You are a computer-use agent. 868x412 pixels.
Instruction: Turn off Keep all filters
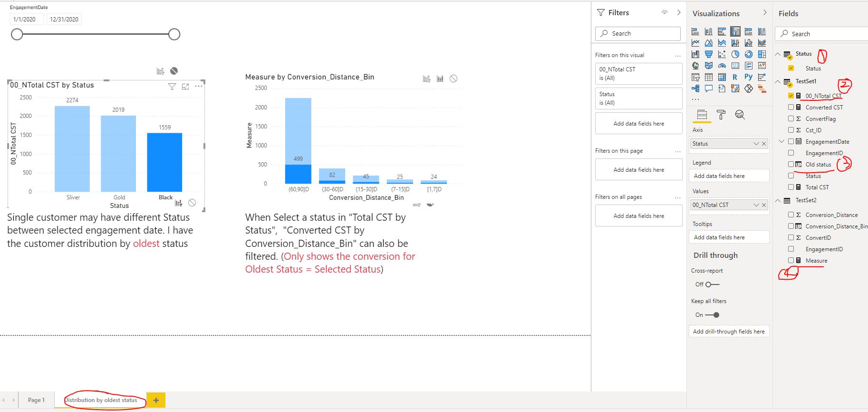(x=712, y=315)
